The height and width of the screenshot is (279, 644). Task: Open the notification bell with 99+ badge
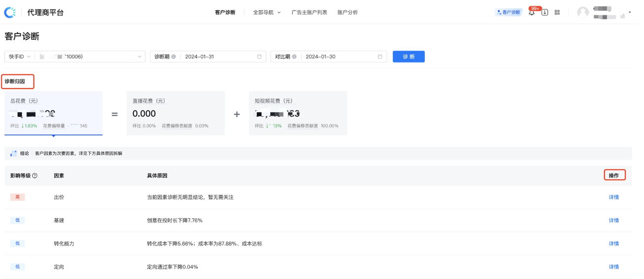tap(532, 13)
